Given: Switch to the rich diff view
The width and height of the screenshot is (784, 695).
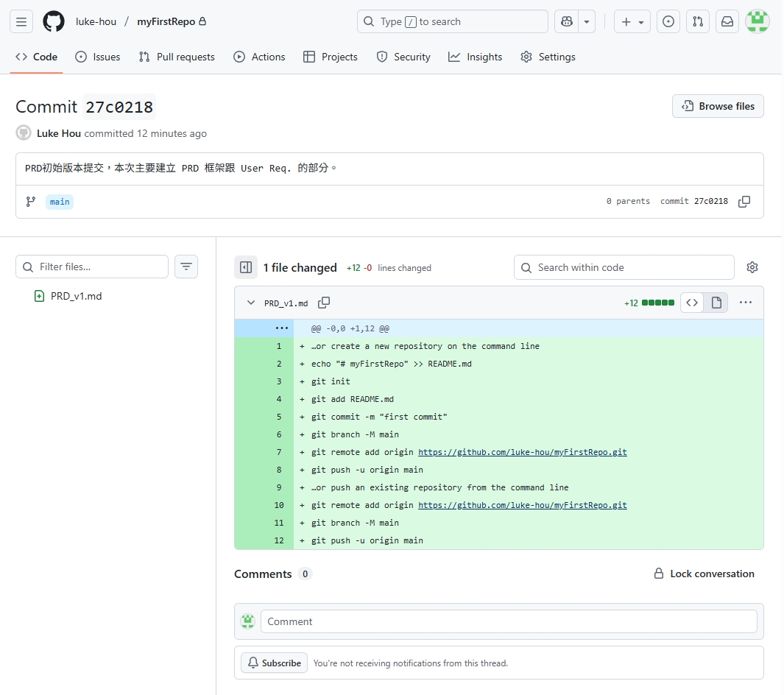Looking at the screenshot, I should [716, 302].
